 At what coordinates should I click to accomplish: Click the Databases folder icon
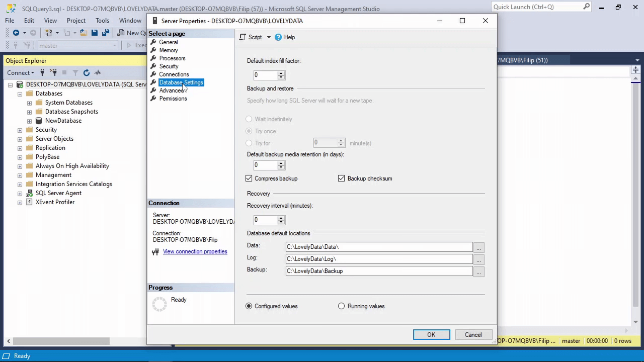click(x=29, y=94)
